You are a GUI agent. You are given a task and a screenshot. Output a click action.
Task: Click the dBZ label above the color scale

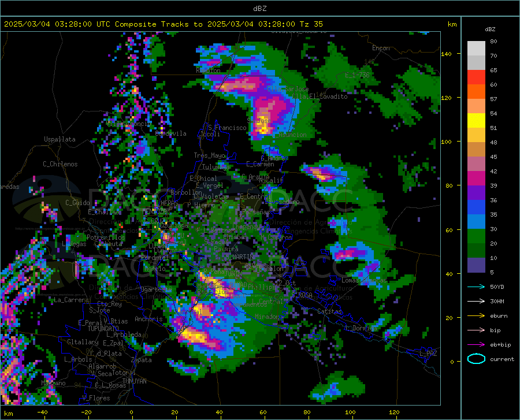pos(490,29)
